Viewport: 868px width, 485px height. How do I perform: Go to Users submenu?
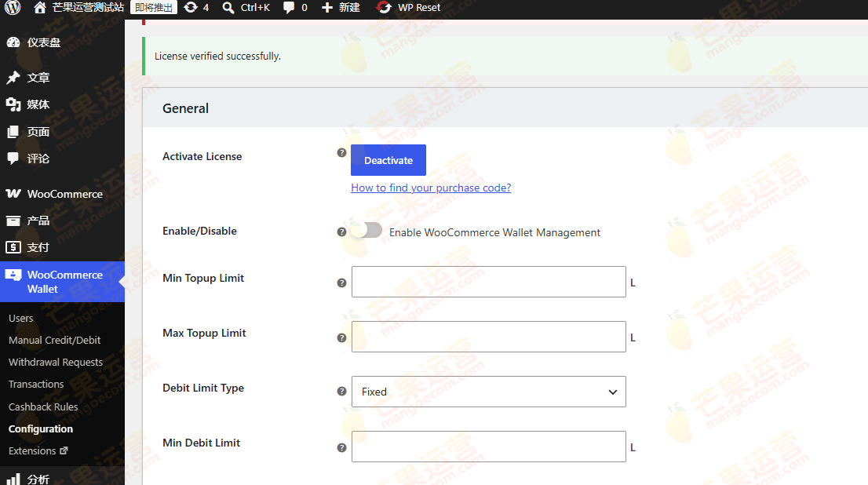pyautogui.click(x=21, y=319)
